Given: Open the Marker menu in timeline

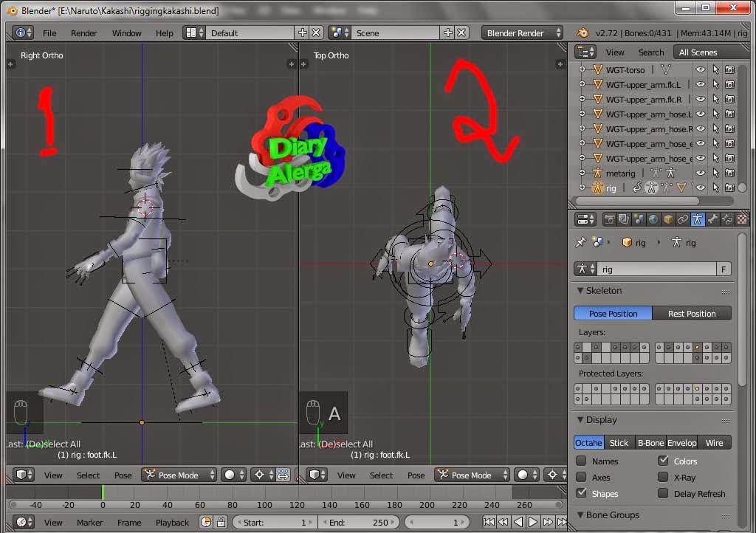Looking at the screenshot, I should tap(89, 523).
